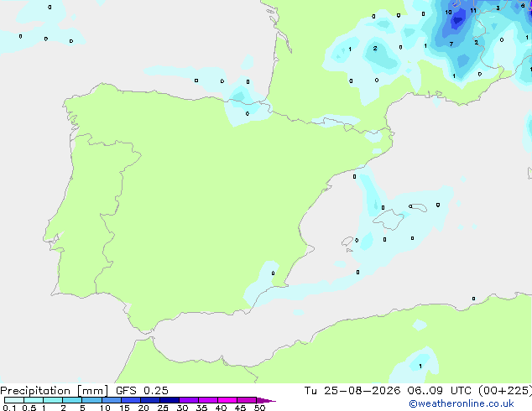Click the legend scale label '40'
This screenshot has width=532, height=411.
221,408
